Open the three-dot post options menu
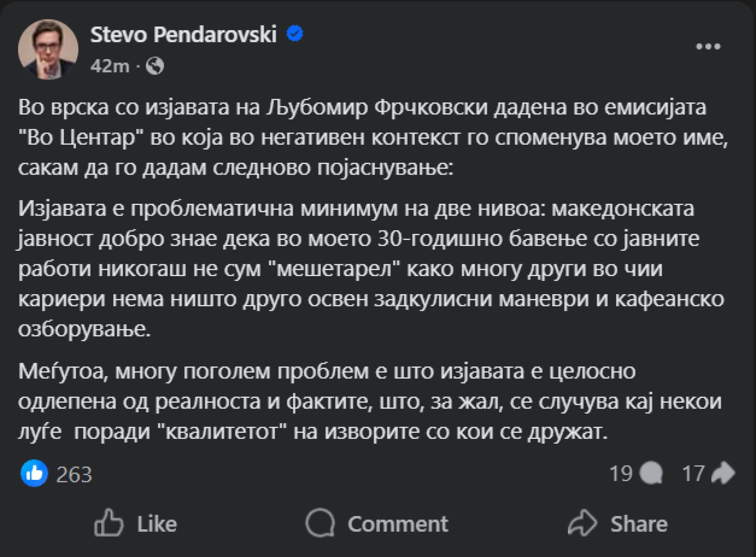756x557 pixels. click(x=708, y=47)
